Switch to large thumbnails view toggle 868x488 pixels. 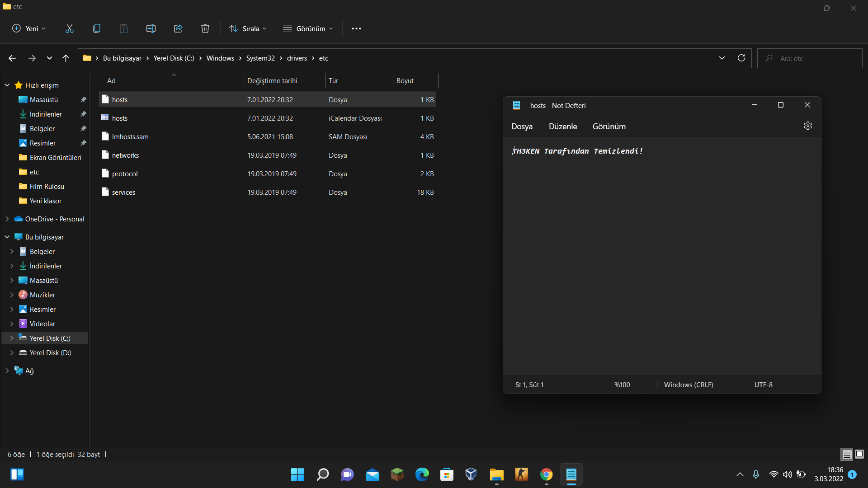859,454
